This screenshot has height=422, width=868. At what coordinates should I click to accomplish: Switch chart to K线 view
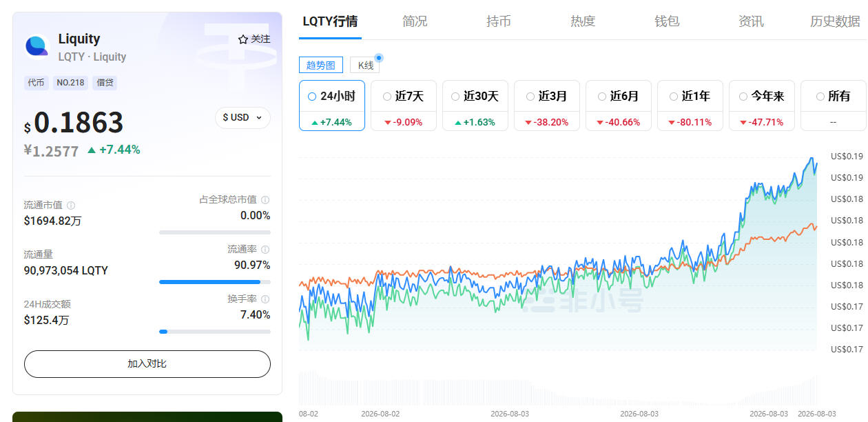point(364,65)
